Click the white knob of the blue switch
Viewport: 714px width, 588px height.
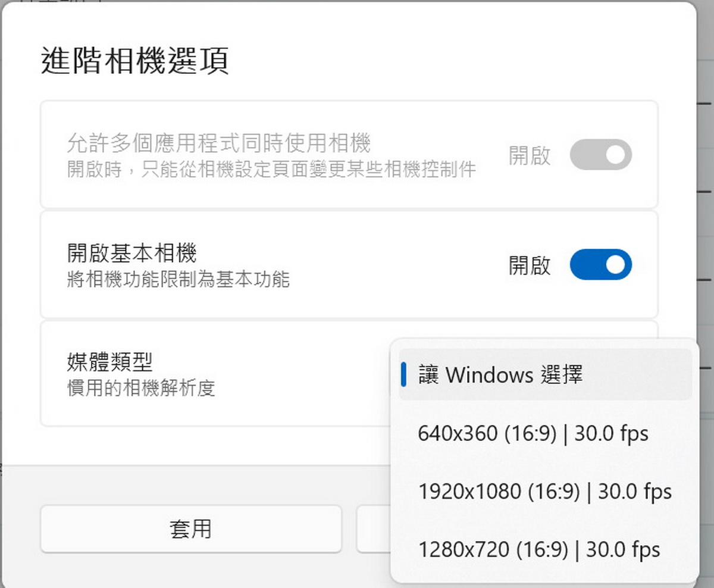pos(616,265)
